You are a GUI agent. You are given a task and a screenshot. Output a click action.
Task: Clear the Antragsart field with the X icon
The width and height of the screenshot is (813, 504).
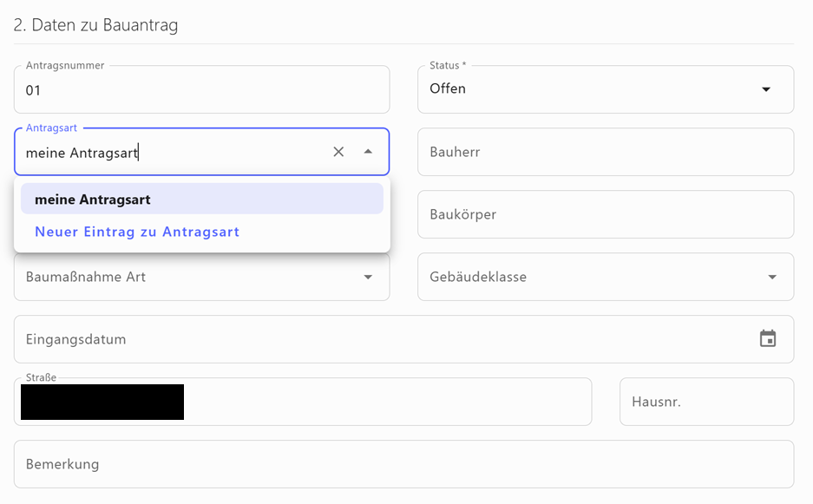click(x=338, y=152)
